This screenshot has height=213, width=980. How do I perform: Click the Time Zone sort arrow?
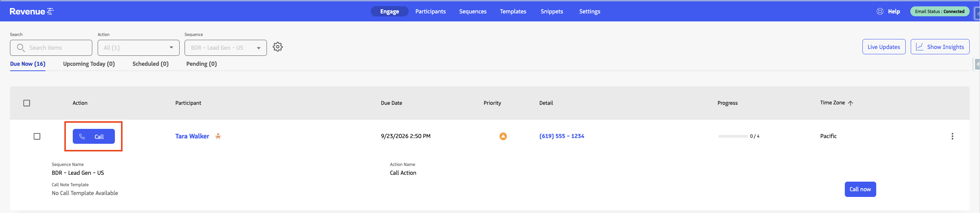850,103
